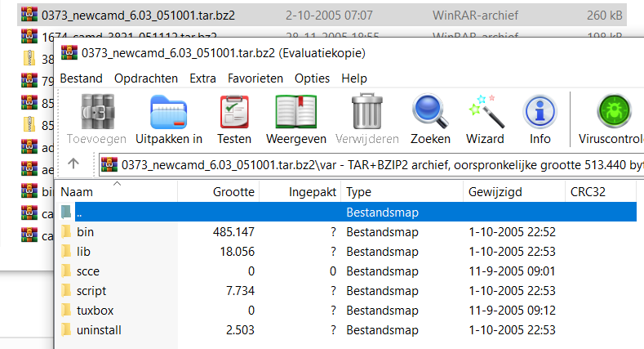Sort by the Ingepakt column header
644x349 pixels.
click(300, 191)
